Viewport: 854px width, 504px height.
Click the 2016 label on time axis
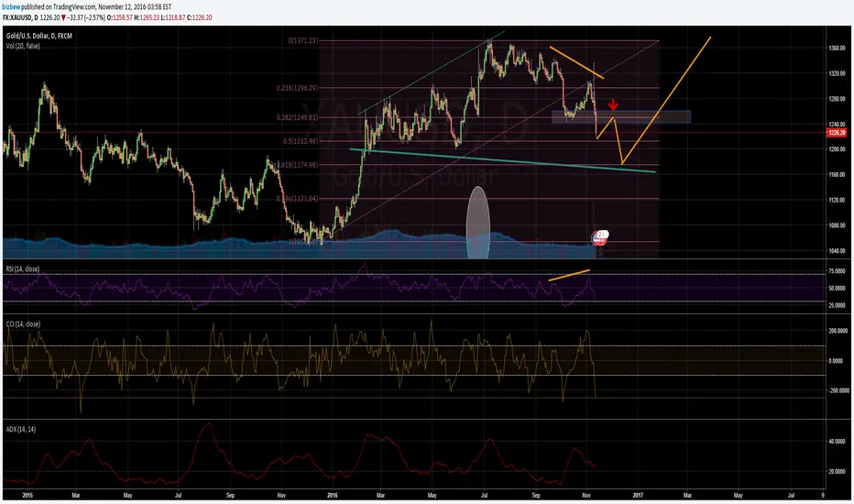point(333,495)
